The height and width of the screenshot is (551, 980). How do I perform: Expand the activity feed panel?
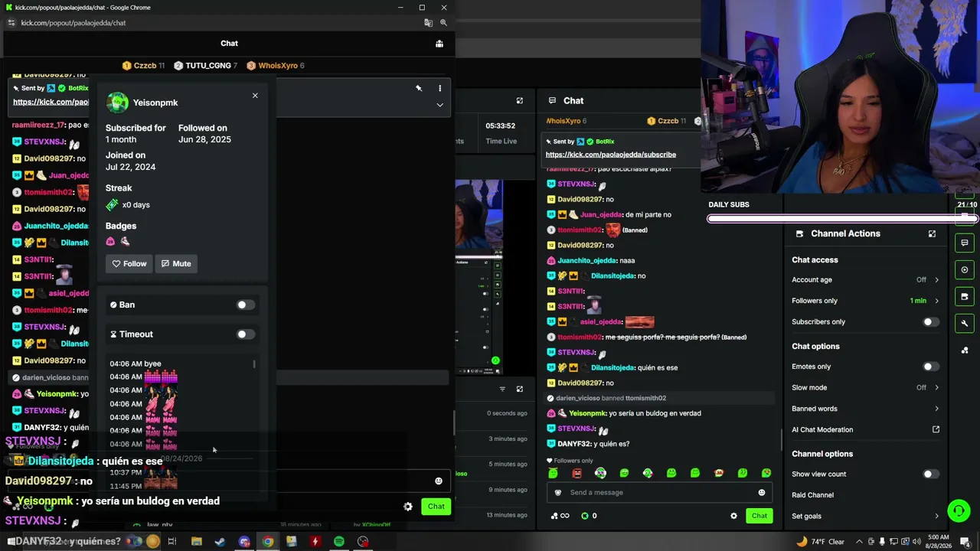(520, 389)
